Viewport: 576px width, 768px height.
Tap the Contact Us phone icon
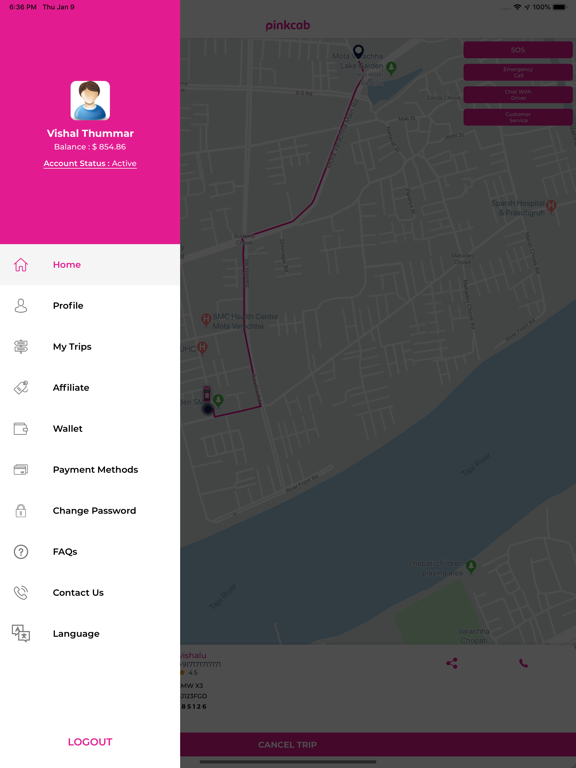tap(21, 593)
